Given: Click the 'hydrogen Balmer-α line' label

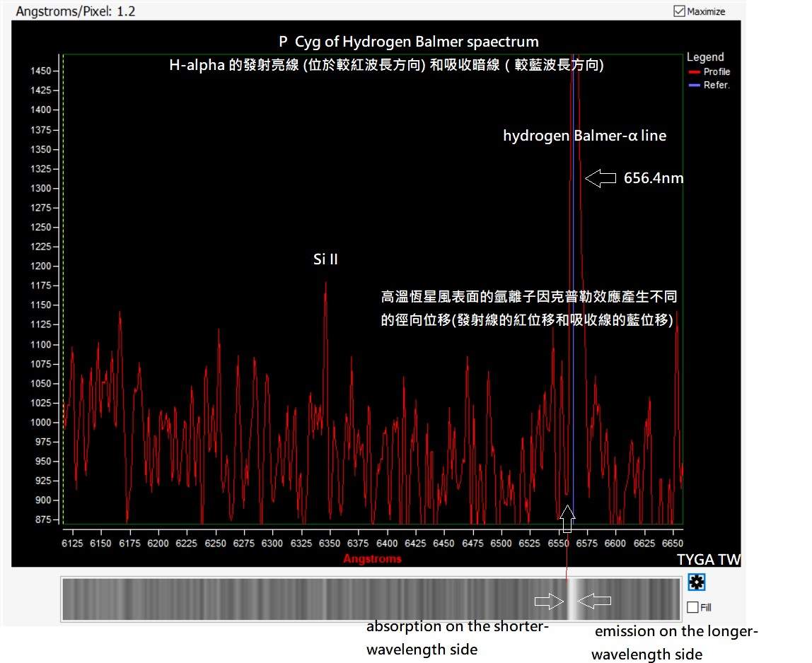Looking at the screenshot, I should [584, 136].
